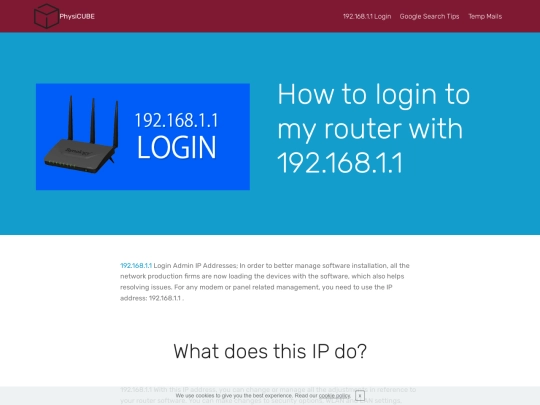This screenshot has height=405, width=540.
Task: Go to Google Search Tips page
Action: tap(429, 17)
